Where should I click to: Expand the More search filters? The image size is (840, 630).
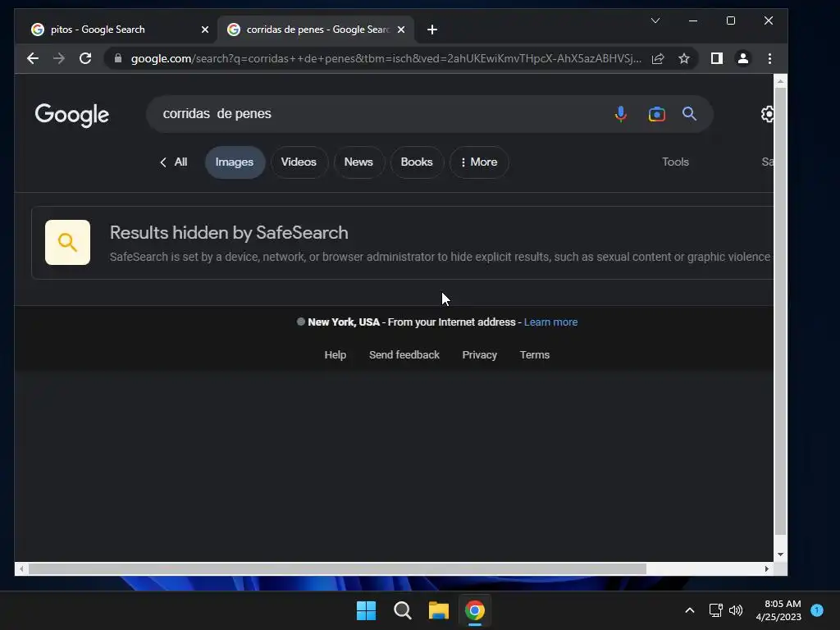(x=479, y=162)
